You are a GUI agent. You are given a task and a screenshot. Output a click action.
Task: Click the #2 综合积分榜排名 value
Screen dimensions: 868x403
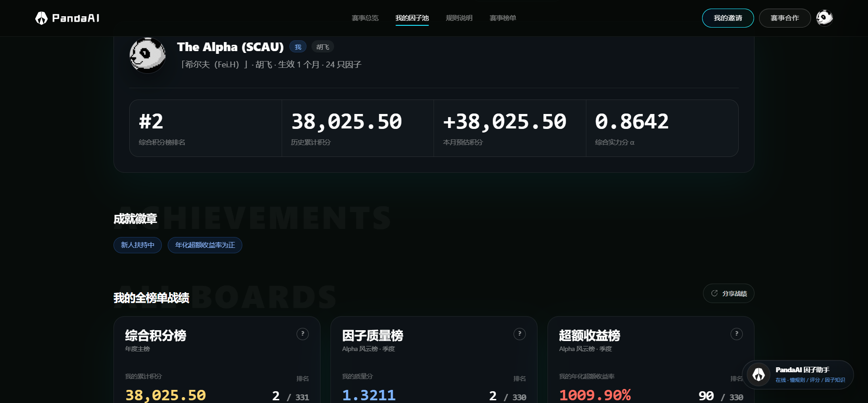151,121
